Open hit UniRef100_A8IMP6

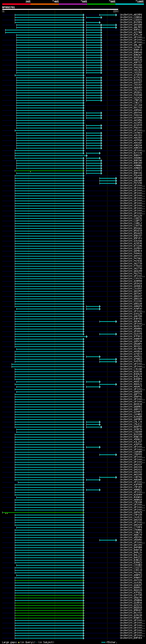pos(131,15)
